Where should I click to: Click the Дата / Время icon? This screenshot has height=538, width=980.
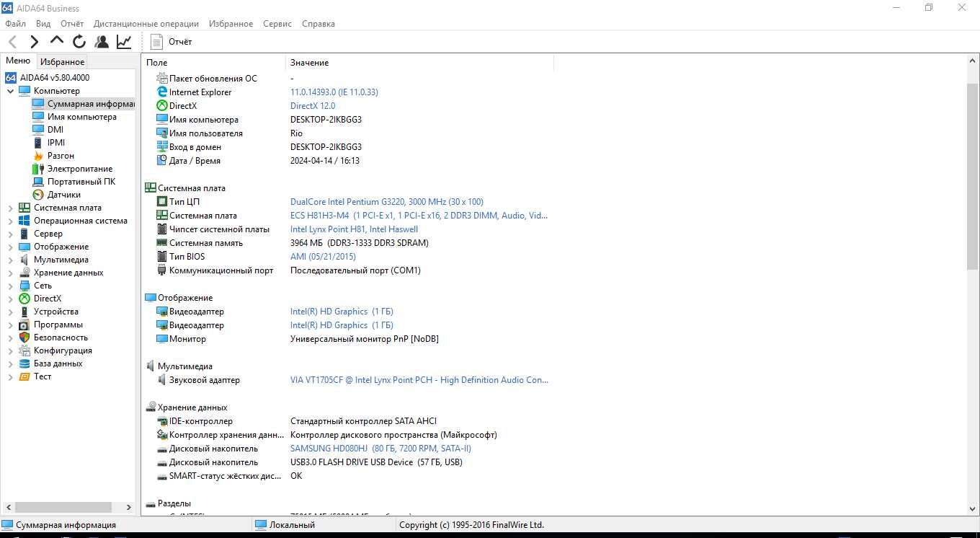click(162, 161)
